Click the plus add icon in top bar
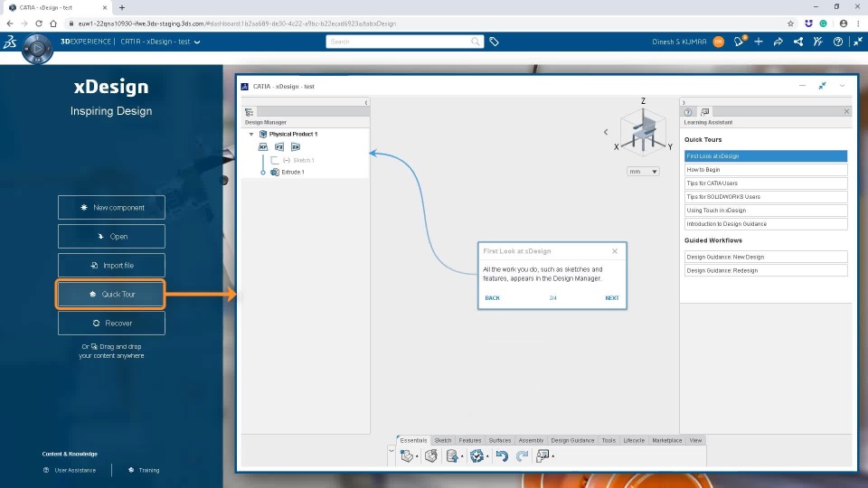 point(759,42)
